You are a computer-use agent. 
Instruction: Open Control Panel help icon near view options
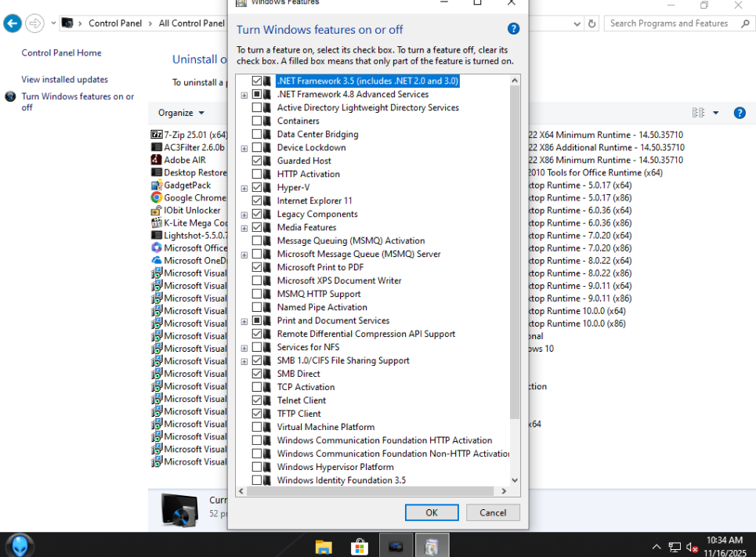(x=740, y=113)
